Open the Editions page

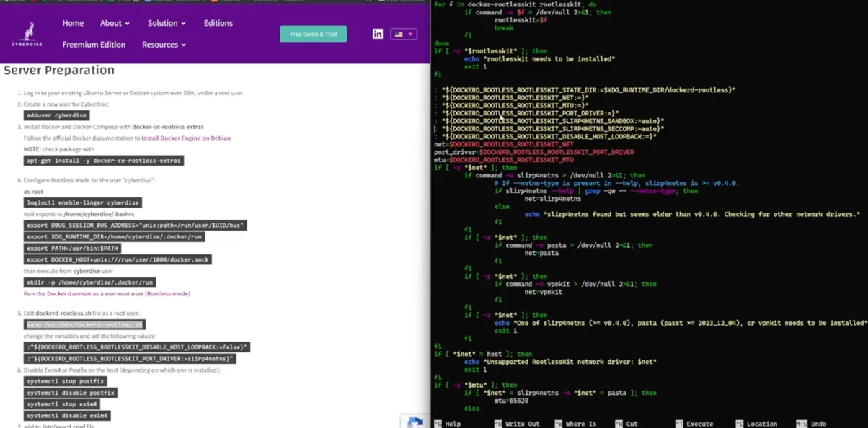point(218,23)
